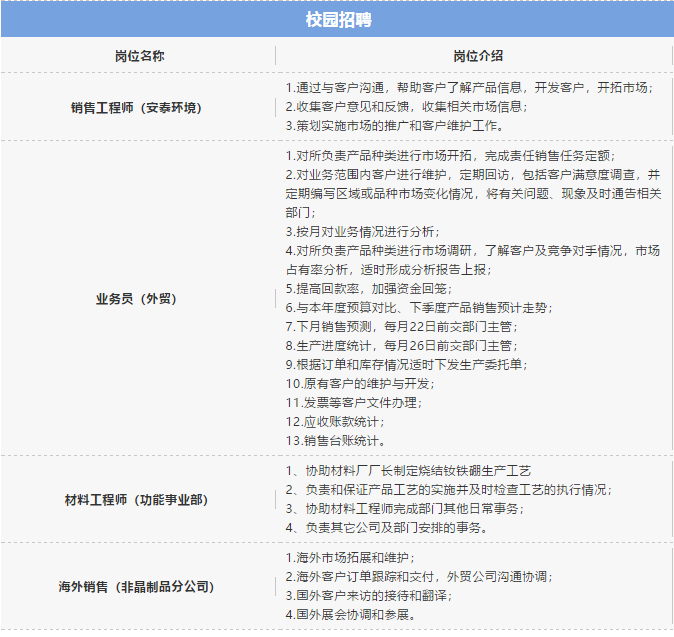Select item 13 销售台账统计

[x=335, y=440]
